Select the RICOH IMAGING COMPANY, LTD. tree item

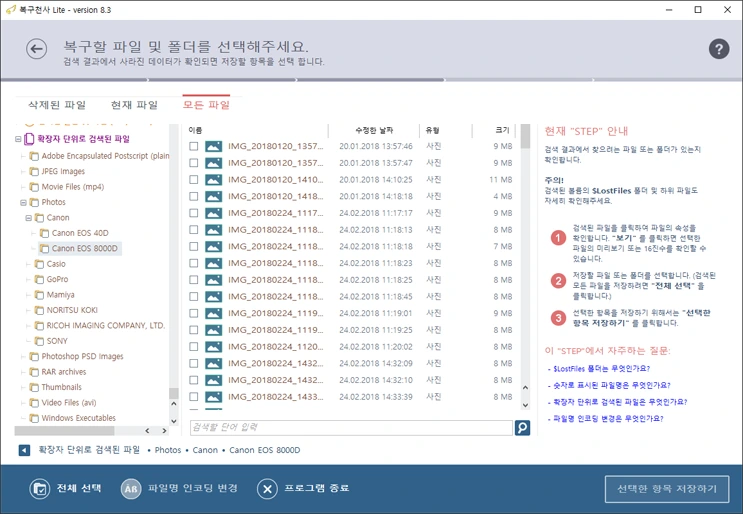105,325
